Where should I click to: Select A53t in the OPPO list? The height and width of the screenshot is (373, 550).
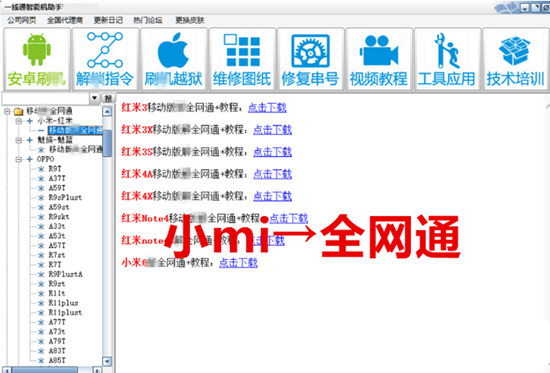pyautogui.click(x=57, y=236)
